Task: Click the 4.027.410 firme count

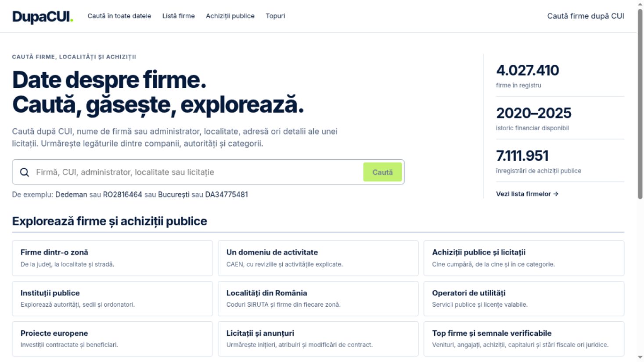Action: point(527,70)
